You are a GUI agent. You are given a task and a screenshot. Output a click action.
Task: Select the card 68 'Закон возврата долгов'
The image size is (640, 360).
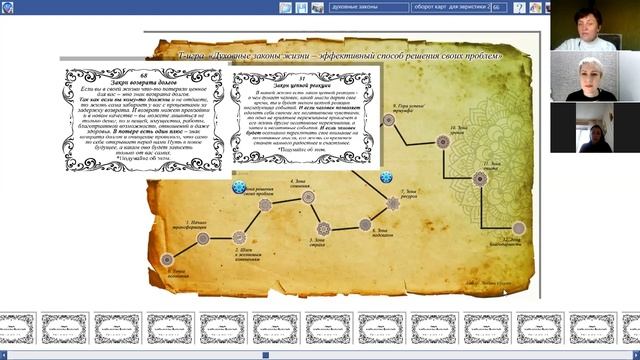tap(144, 120)
